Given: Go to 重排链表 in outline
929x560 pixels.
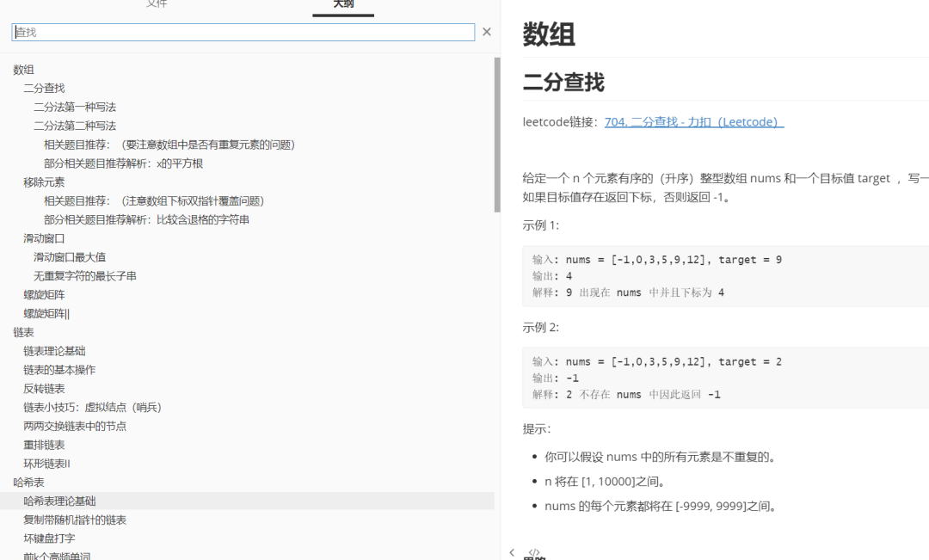Looking at the screenshot, I should tap(44, 445).
